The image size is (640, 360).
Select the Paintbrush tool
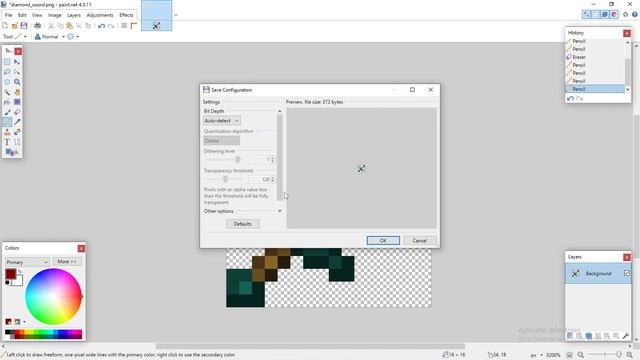point(7,112)
